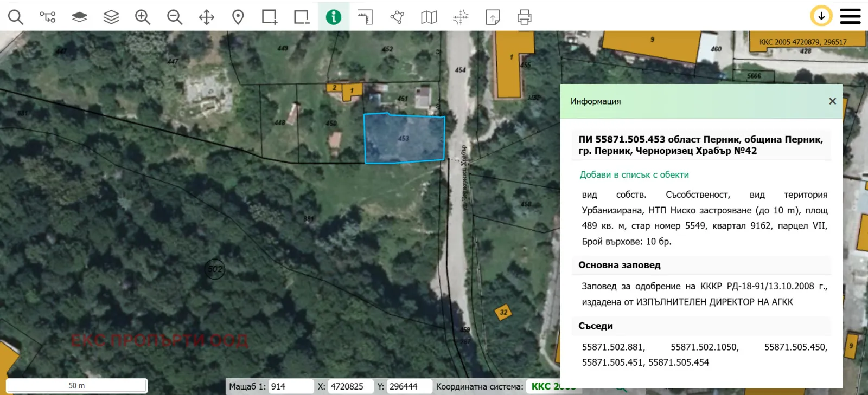This screenshot has width=868, height=395.
Task: Close the Информация panel
Action: (833, 101)
